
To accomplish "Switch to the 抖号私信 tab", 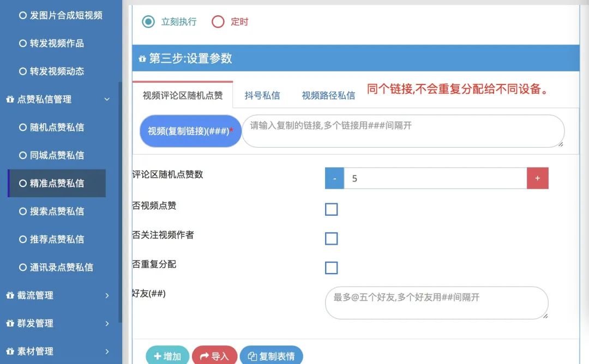I will pos(262,96).
